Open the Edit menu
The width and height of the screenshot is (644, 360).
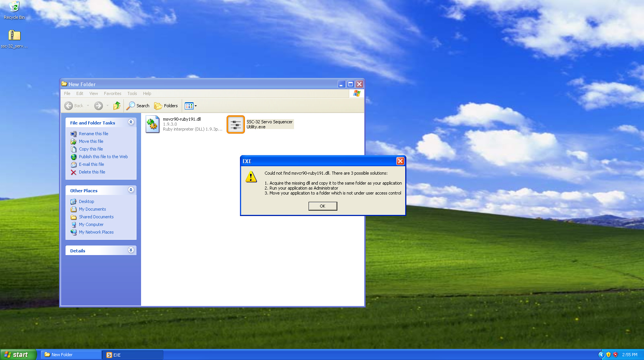click(x=80, y=93)
